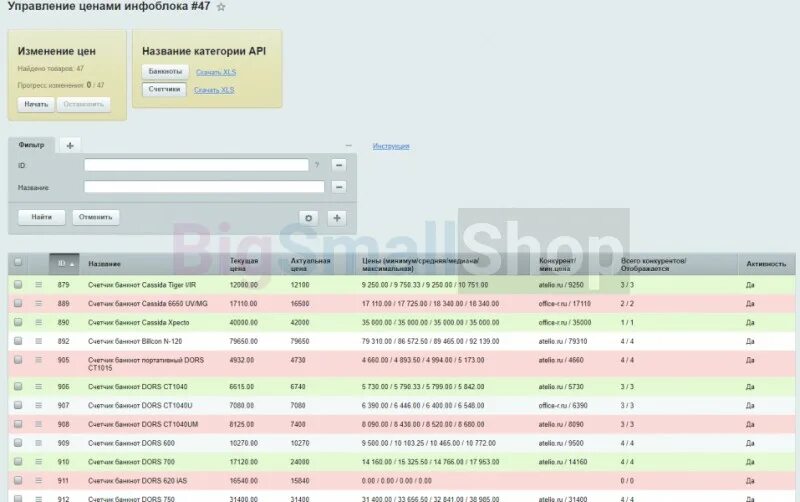The height and width of the screenshot is (502, 800).
Task: Click current price 79650.00 cell
Action: (x=244, y=342)
